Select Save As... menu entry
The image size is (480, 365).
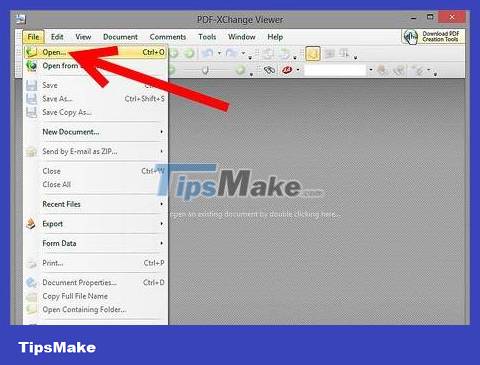[x=95, y=99]
